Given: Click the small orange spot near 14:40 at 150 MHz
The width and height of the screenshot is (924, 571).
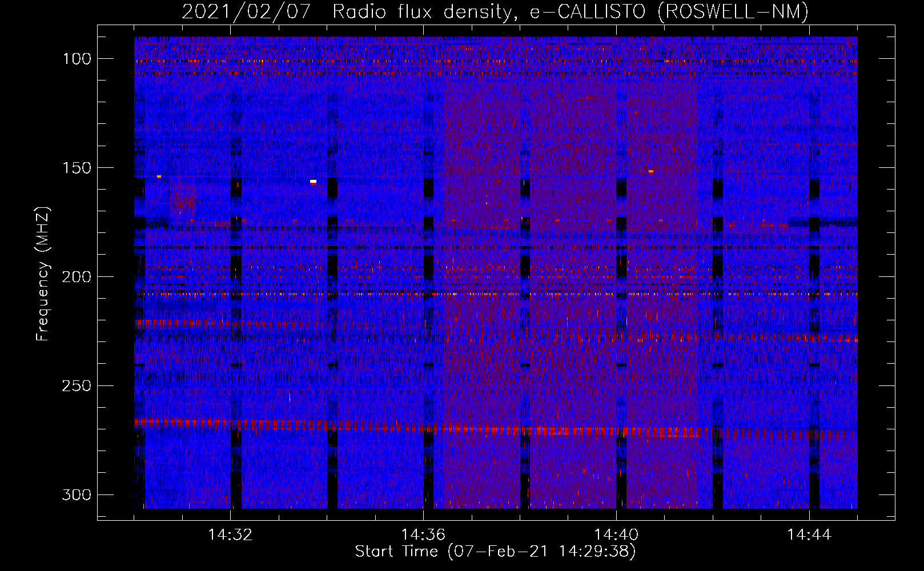Looking at the screenshot, I should point(651,171).
